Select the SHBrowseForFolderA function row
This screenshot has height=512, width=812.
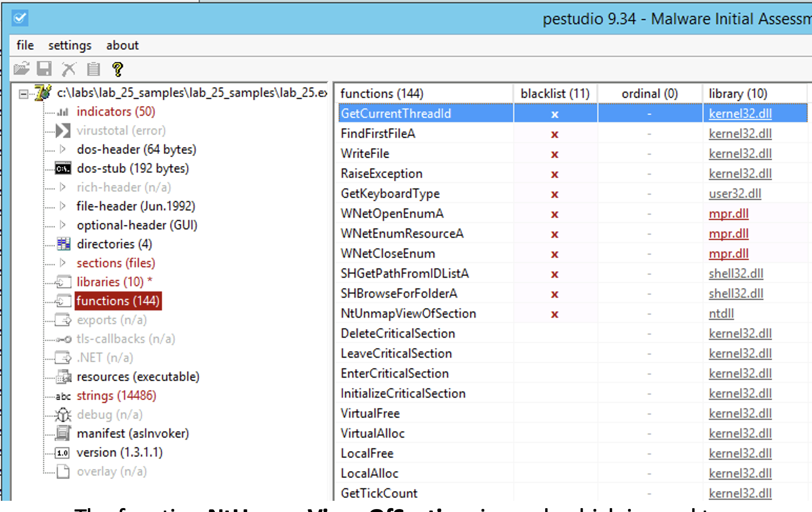[573, 293]
